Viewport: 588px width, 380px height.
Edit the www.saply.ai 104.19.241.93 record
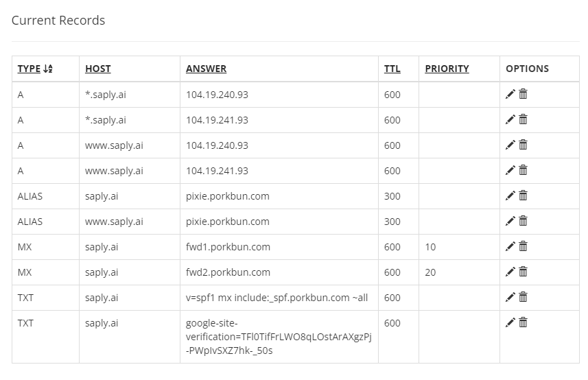click(510, 171)
